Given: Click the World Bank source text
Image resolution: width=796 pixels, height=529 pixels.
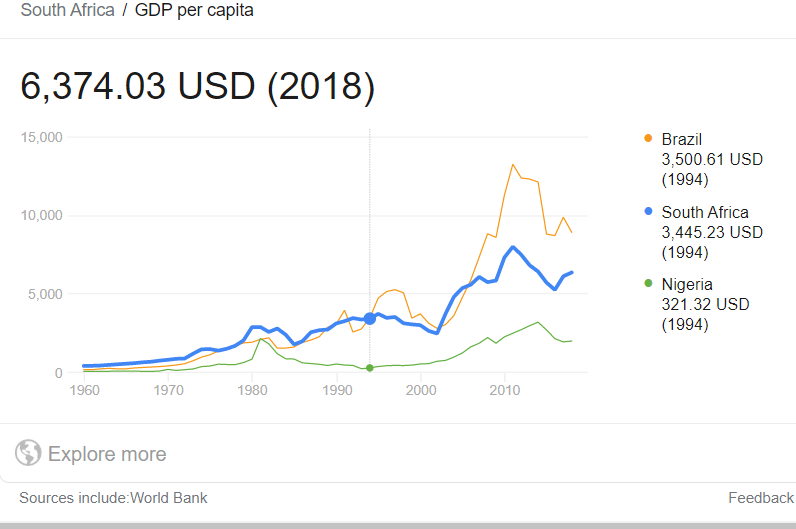Looking at the screenshot, I should point(169,498).
